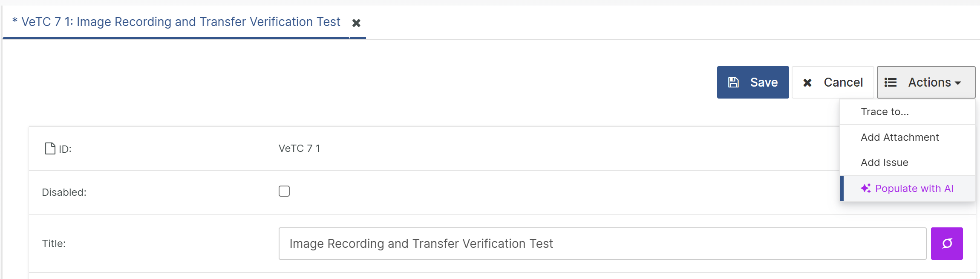Select 'Add Attachment' in the Actions menu
The width and height of the screenshot is (980, 279).
click(899, 137)
